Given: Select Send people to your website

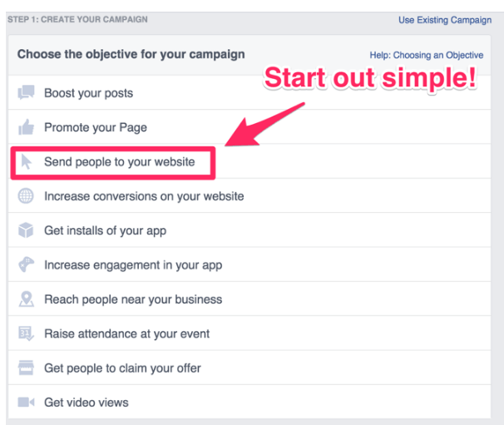Looking at the screenshot, I should tap(250, 161).
